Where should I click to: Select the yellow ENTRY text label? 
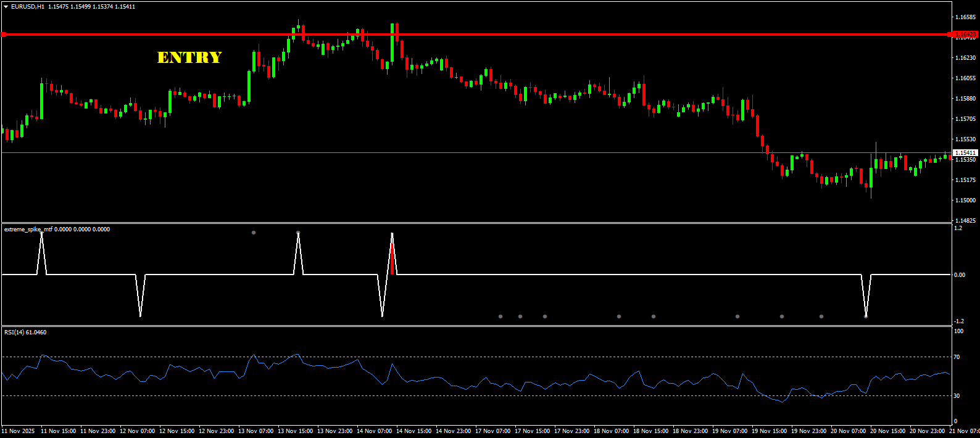189,57
